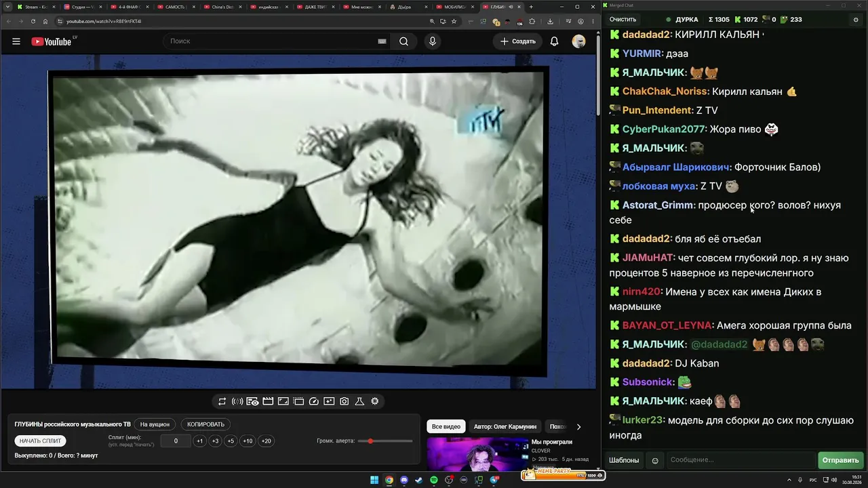Screen dimensions: 868x488
Task: Adjust the Громк. алерта volume slider
Action: click(385, 441)
